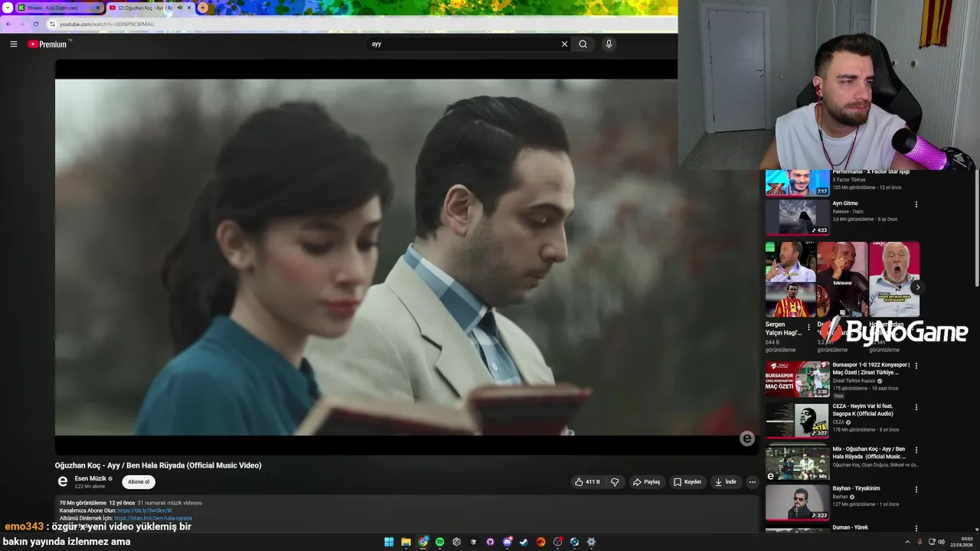Open options menu for Ayrı Gitme

pos(916,204)
